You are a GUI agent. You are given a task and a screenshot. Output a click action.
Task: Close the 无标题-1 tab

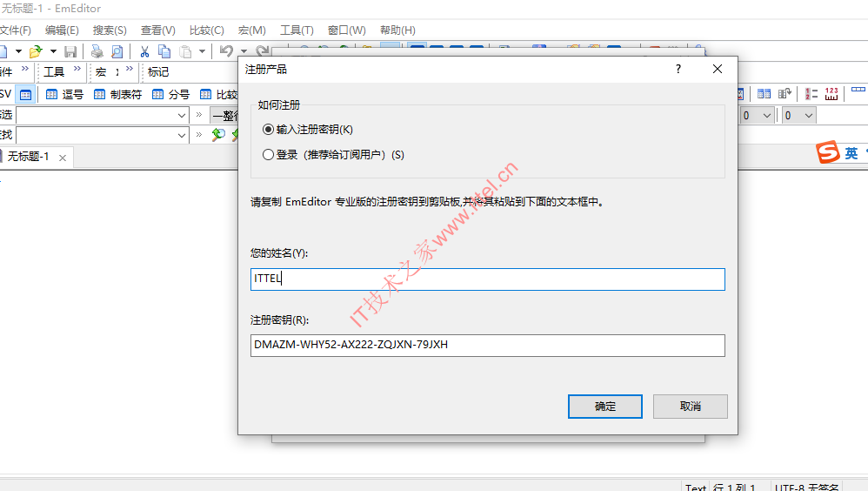(x=63, y=158)
